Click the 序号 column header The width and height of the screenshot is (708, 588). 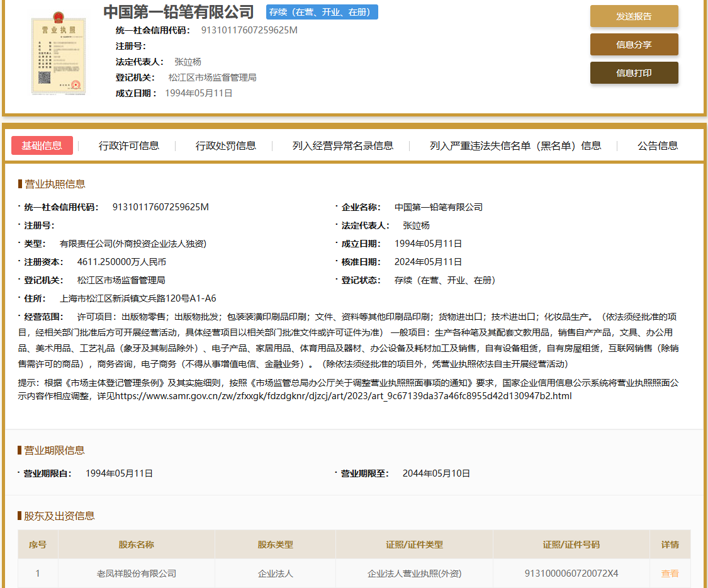pos(38,545)
